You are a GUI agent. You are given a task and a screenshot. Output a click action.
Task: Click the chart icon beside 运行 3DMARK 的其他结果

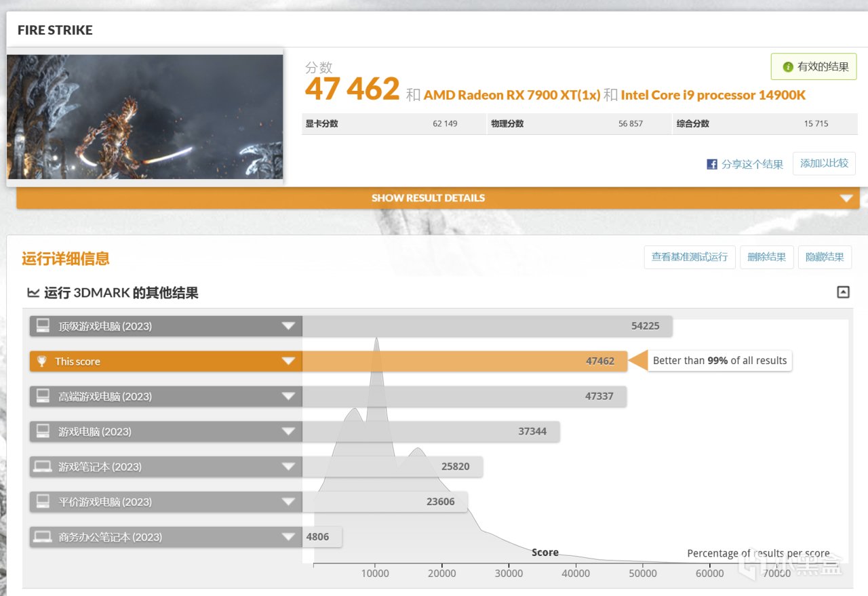pyautogui.click(x=33, y=293)
